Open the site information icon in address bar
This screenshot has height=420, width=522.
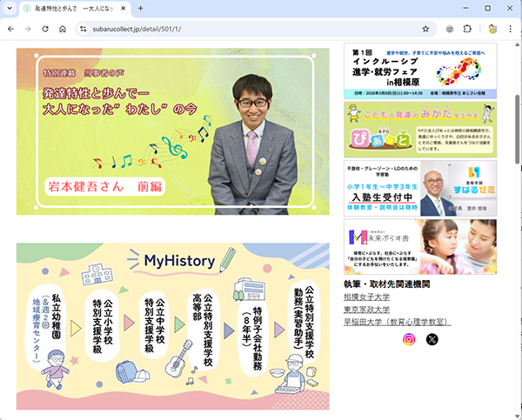point(84,29)
